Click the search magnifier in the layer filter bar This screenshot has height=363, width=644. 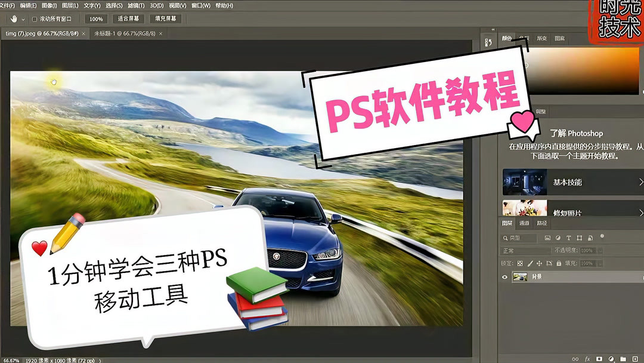[x=504, y=238]
